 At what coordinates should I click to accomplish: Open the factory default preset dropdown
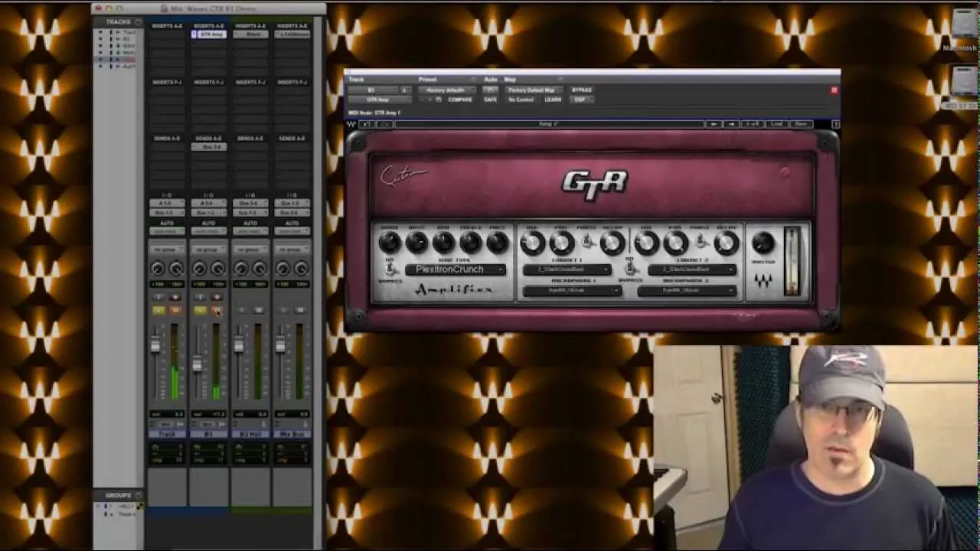click(447, 90)
